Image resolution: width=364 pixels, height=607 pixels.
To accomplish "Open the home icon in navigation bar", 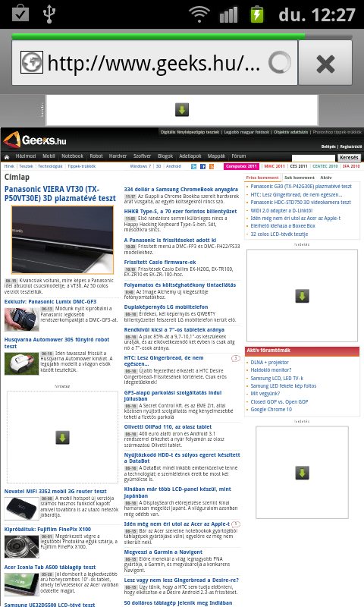I will [x=7, y=157].
